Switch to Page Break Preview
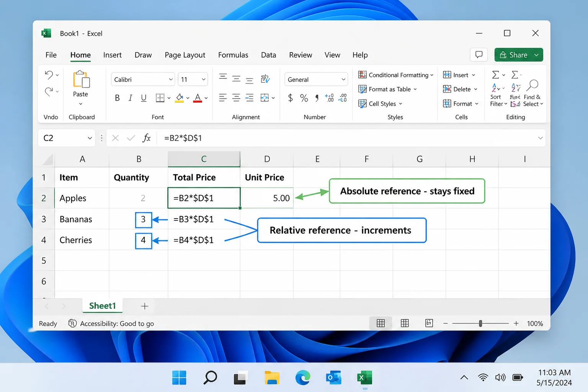 pyautogui.click(x=429, y=323)
